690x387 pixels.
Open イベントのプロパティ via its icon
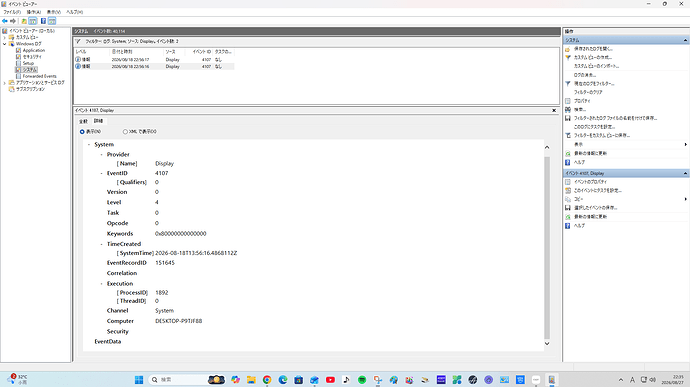tap(568, 182)
